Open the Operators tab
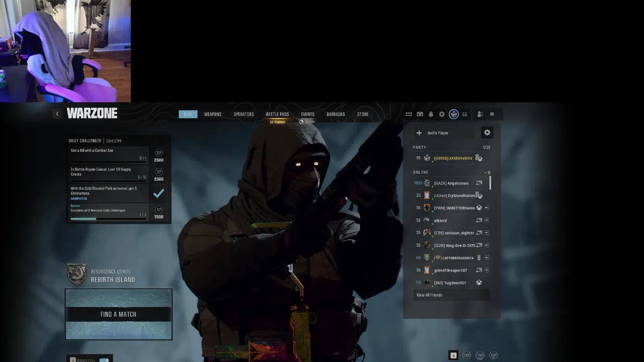Viewport: 644px width, 362px height. (244, 114)
